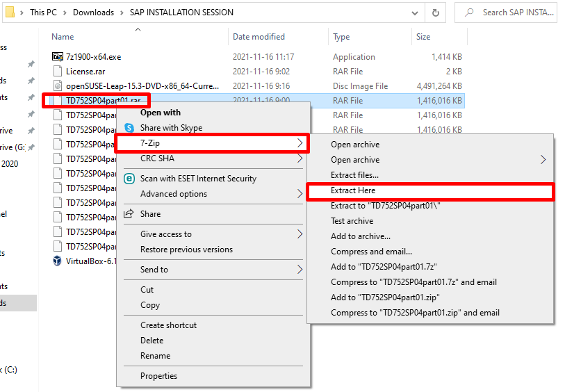
Task: Expand Advanced options submenu arrow
Action: pos(300,194)
